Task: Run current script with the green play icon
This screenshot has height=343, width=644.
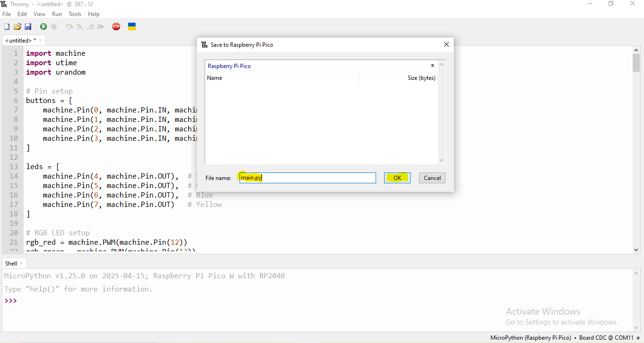Action: 43,27
